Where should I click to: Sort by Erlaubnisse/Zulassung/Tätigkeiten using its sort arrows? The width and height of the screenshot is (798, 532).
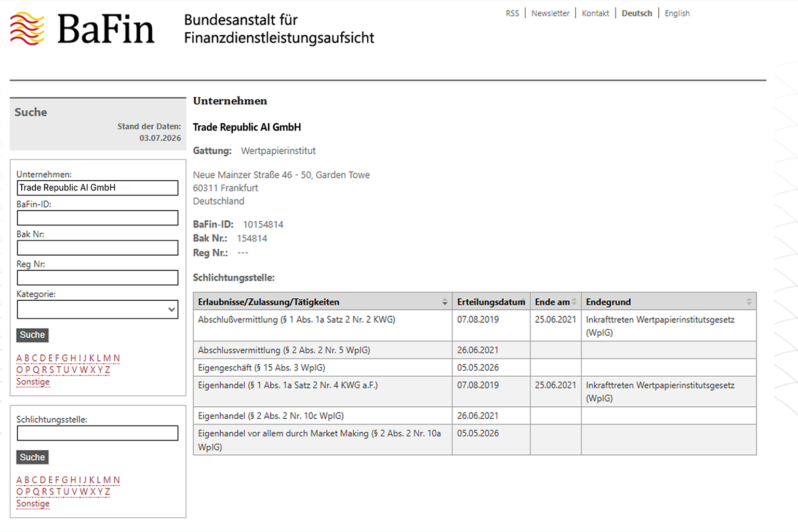coord(445,302)
